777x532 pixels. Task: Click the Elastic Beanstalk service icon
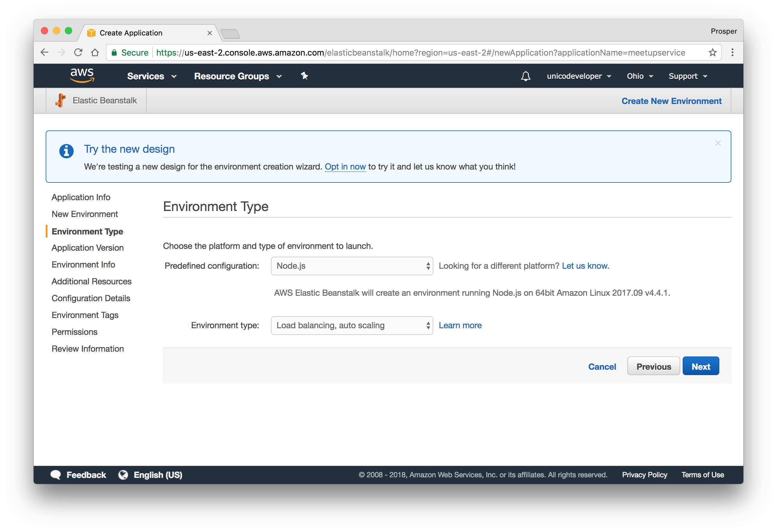pyautogui.click(x=61, y=100)
